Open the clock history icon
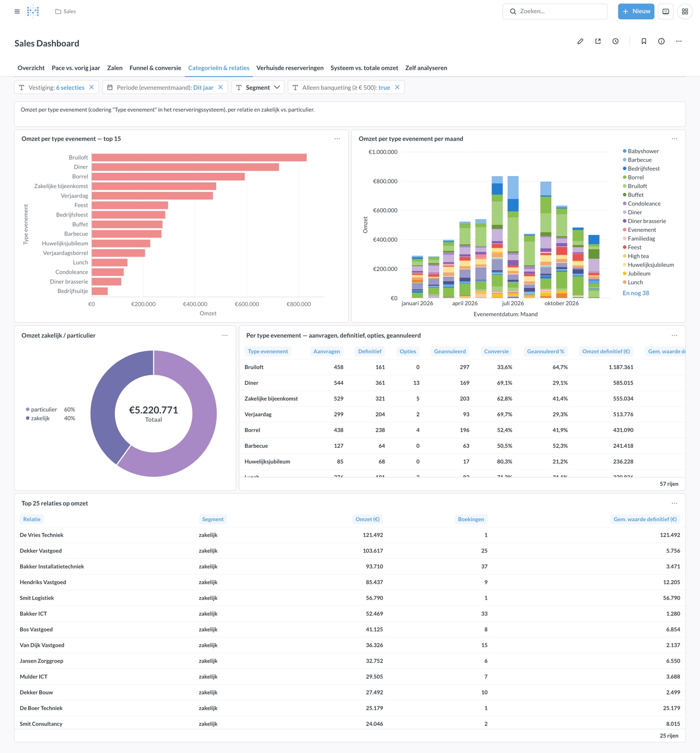 615,42
